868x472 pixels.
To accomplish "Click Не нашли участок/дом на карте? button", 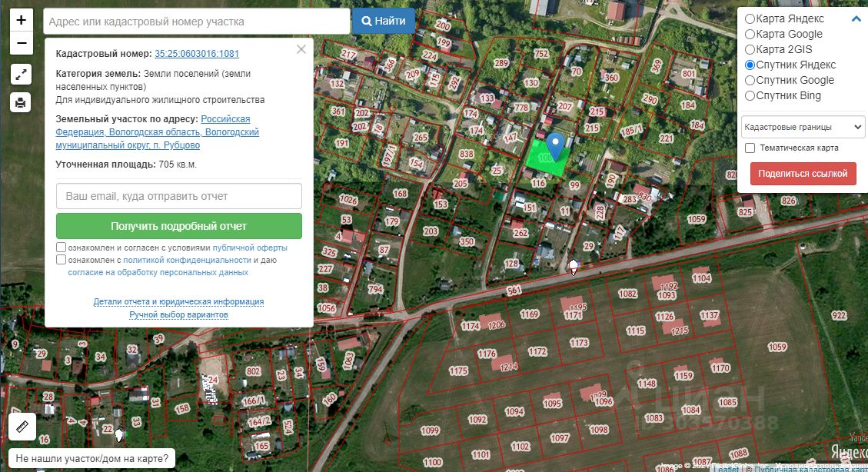I will click(x=92, y=459).
